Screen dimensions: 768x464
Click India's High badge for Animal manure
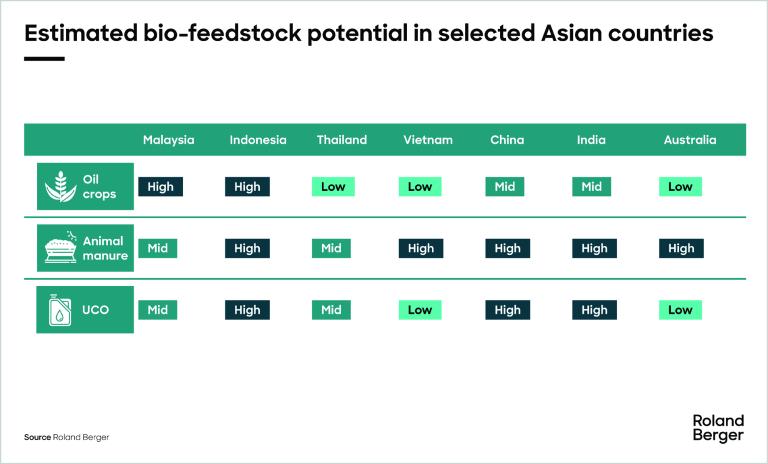pyautogui.click(x=594, y=248)
